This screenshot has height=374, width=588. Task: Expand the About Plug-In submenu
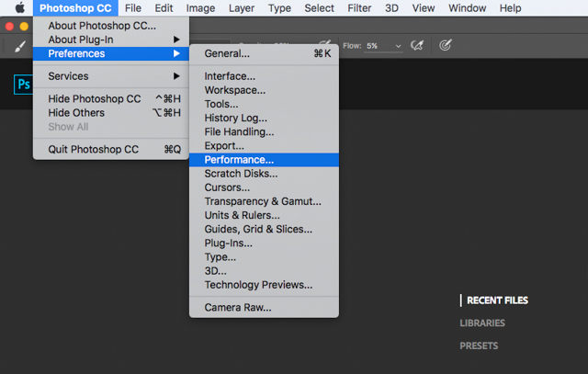(111, 40)
